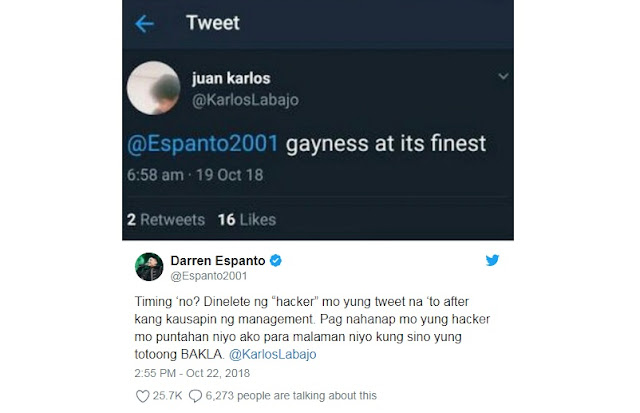Click the juan karlos display name
The image size is (640, 413).
pyautogui.click(x=231, y=78)
